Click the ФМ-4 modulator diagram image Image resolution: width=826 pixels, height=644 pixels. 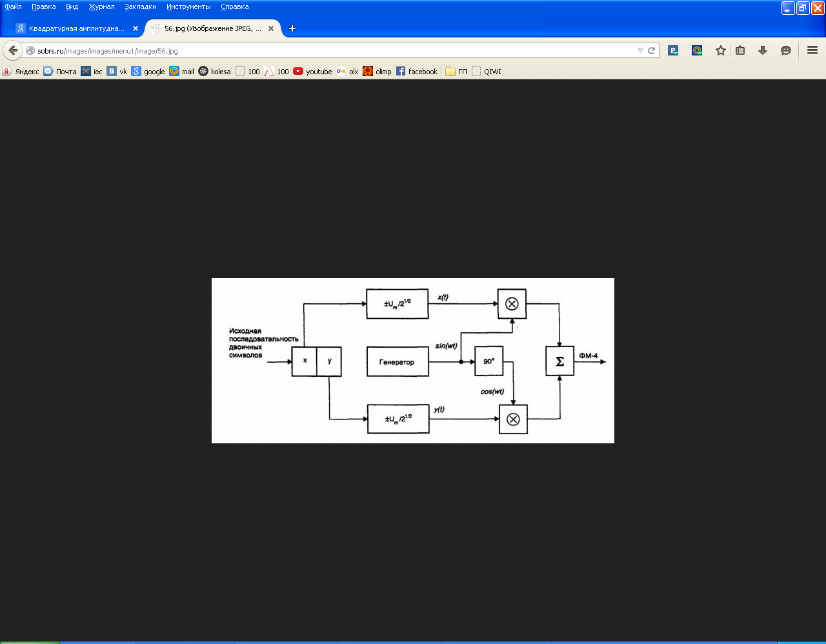pos(413,361)
